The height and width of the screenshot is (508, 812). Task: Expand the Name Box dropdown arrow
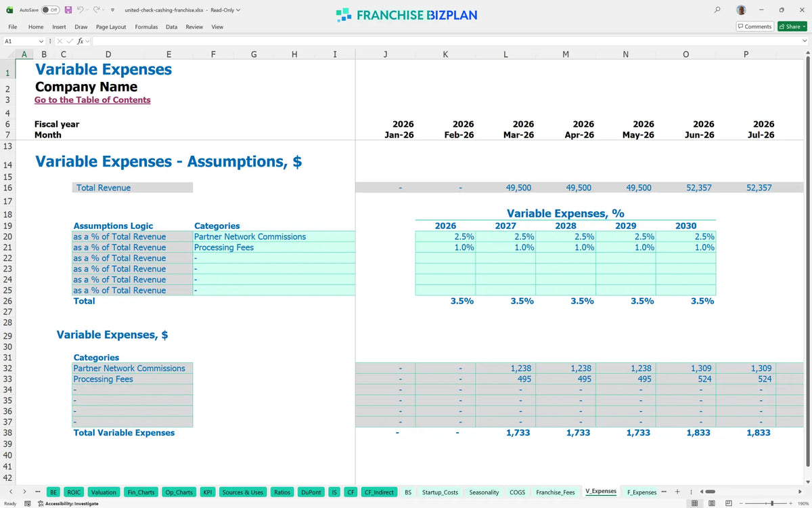[x=41, y=41]
